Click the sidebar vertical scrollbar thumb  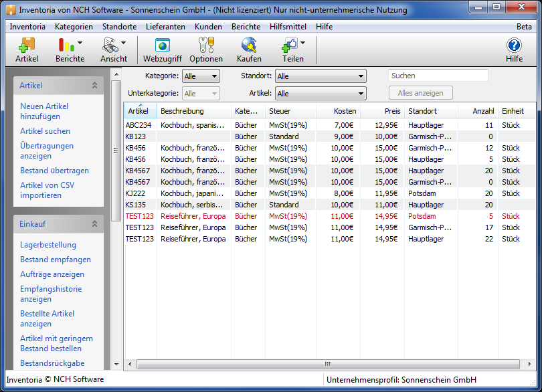tap(116, 151)
